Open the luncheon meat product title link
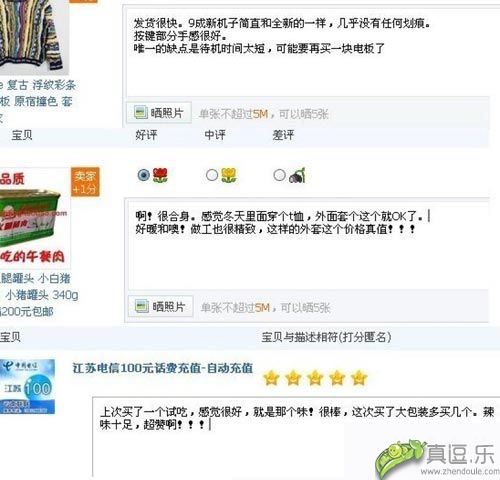Screen dimensions: 500x480 click(x=39, y=295)
